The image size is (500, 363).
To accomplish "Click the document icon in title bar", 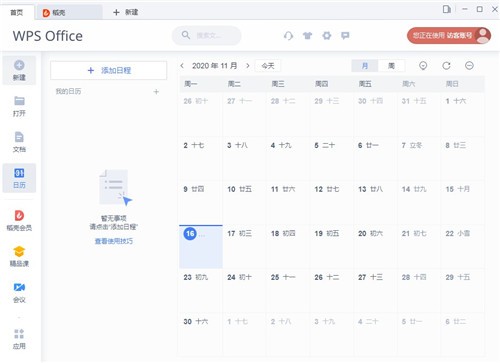I will (447, 9).
